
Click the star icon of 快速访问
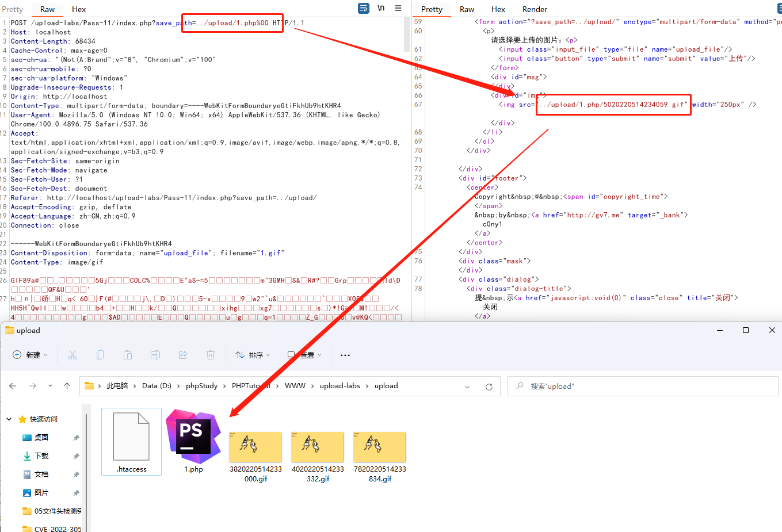click(x=22, y=419)
